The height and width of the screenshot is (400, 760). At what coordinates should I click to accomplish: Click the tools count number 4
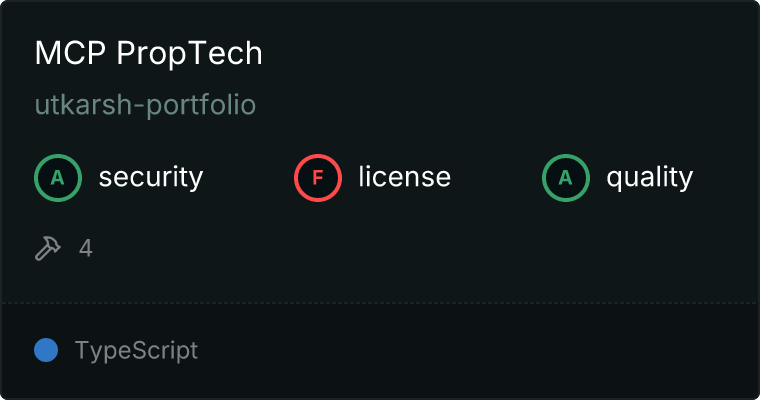coord(86,248)
